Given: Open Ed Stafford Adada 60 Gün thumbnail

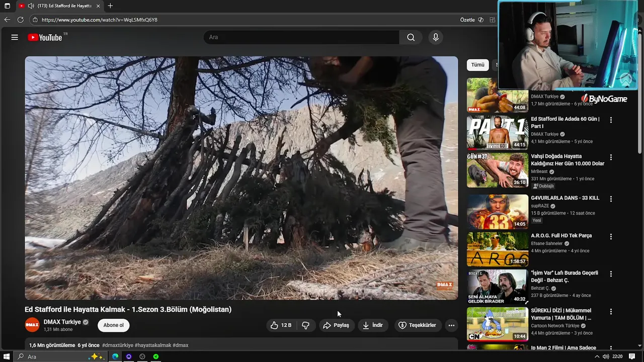Looking at the screenshot, I should click(x=498, y=133).
